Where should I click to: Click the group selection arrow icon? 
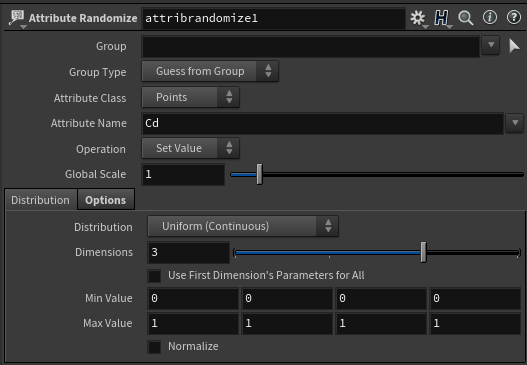click(x=514, y=46)
